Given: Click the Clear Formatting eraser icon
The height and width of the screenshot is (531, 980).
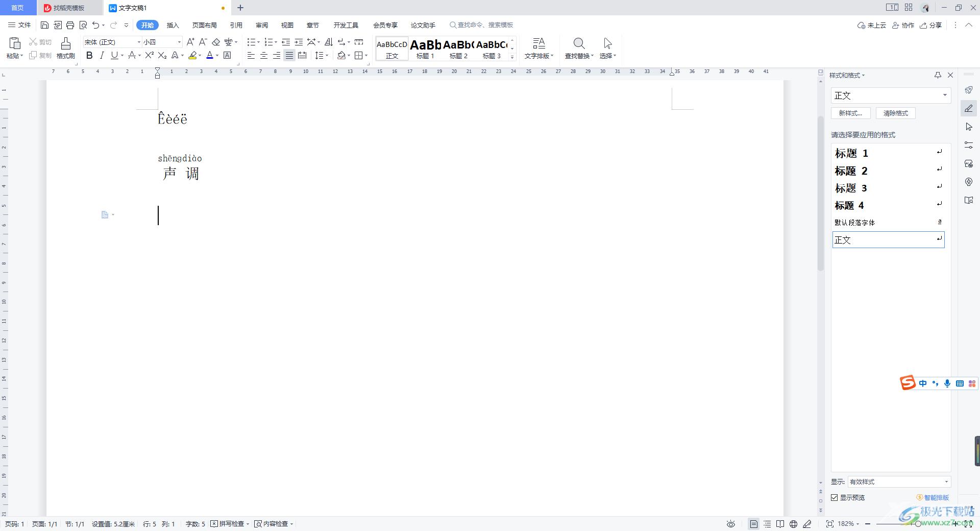Looking at the screenshot, I should tap(216, 42).
